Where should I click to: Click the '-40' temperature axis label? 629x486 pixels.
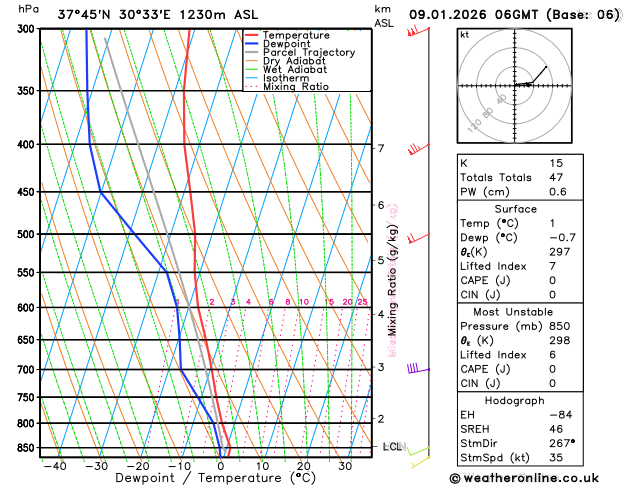(x=54, y=466)
